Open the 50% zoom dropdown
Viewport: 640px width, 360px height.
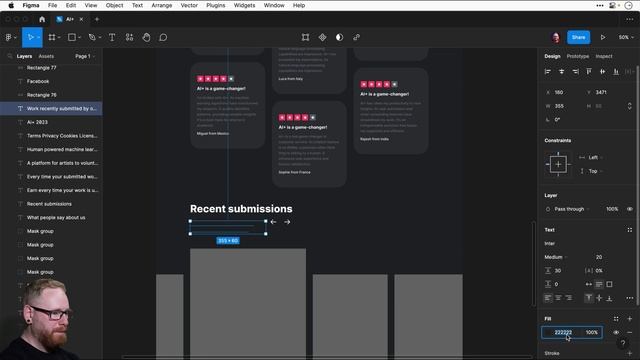point(626,38)
